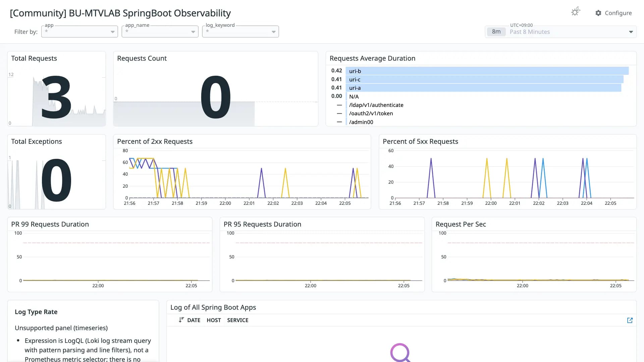Open the Configure dashboard settings
This screenshot has width=644, height=362.
point(613,13)
